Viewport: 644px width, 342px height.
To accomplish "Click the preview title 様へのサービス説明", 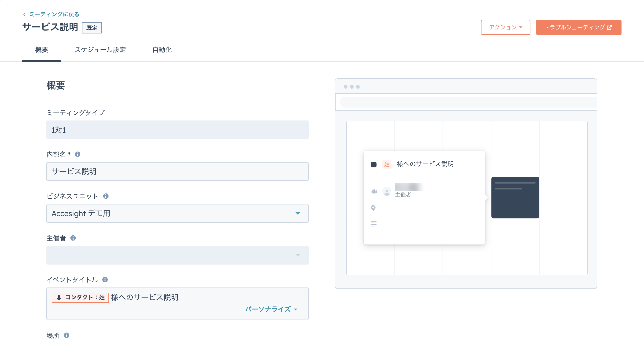I will tap(425, 164).
